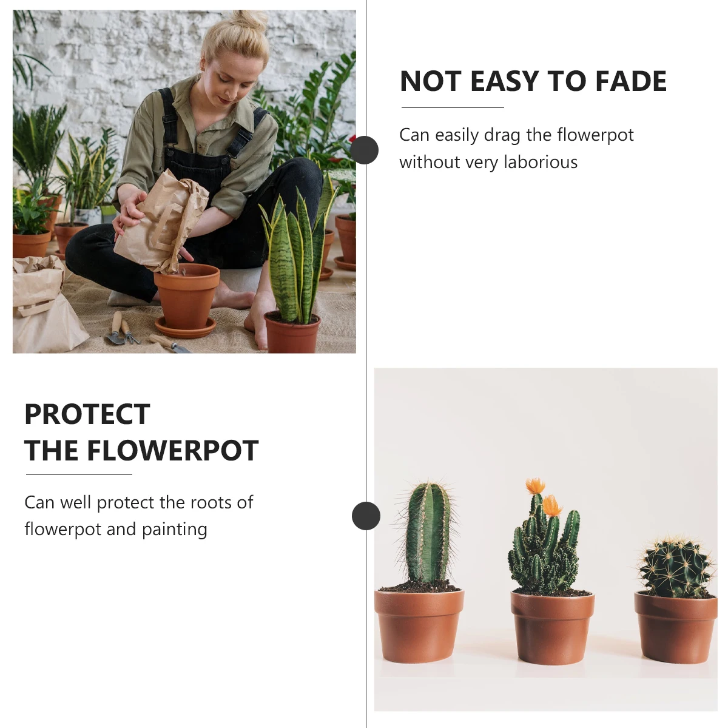The height and width of the screenshot is (728, 728).
Task: Click the text 'flowerpot and painting'
Action: click(116, 529)
